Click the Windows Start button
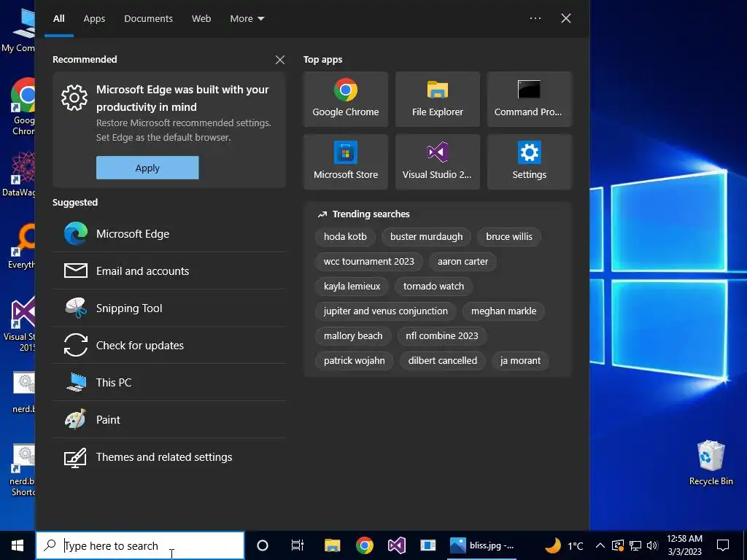The height and width of the screenshot is (560, 747). [18, 545]
